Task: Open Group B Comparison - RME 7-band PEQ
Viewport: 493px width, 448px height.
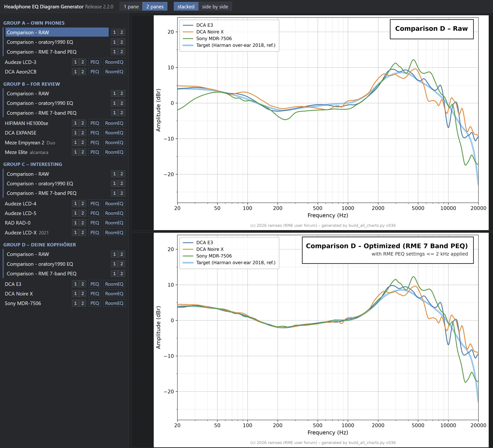Action: tap(57, 113)
